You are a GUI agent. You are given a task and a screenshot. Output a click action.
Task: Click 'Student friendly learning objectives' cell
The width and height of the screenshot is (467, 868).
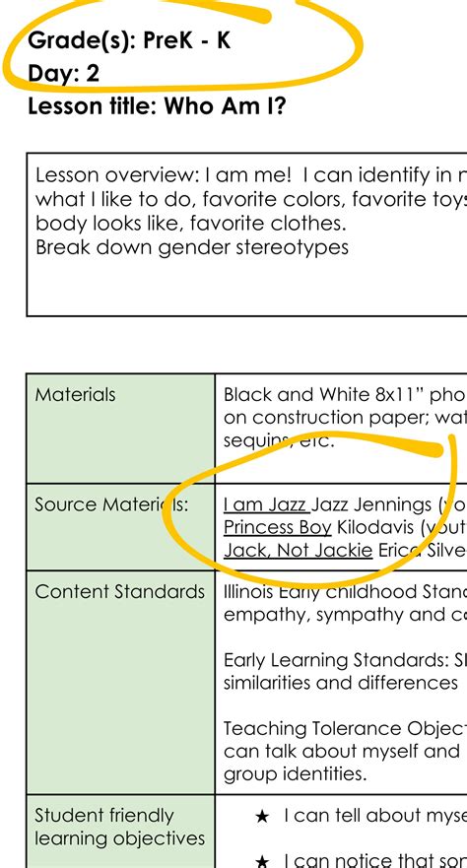pos(120,832)
